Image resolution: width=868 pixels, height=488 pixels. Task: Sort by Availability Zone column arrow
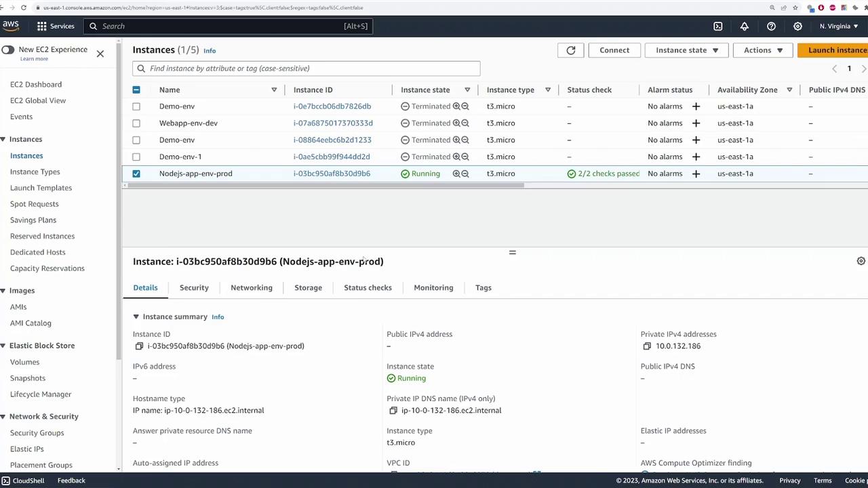pos(789,90)
